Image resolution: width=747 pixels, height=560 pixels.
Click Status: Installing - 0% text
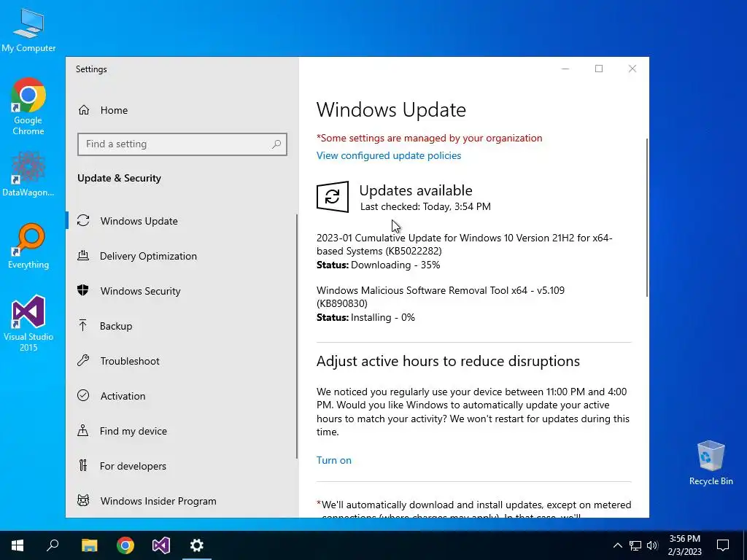pyautogui.click(x=366, y=318)
